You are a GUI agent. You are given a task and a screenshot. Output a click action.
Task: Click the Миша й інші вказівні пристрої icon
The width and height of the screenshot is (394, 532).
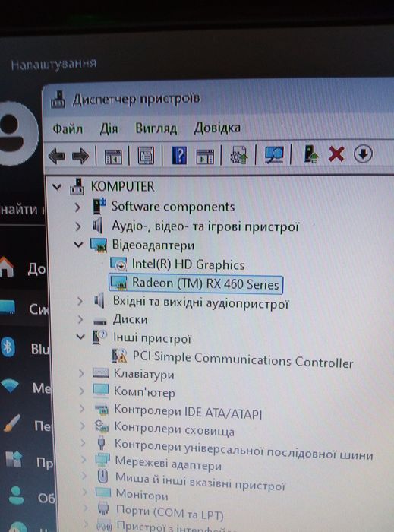[102, 476]
